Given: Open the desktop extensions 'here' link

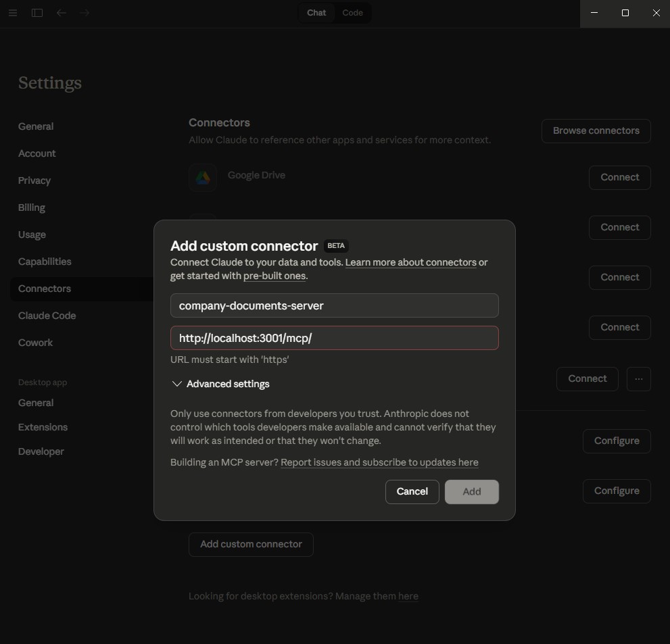Looking at the screenshot, I should [408, 596].
